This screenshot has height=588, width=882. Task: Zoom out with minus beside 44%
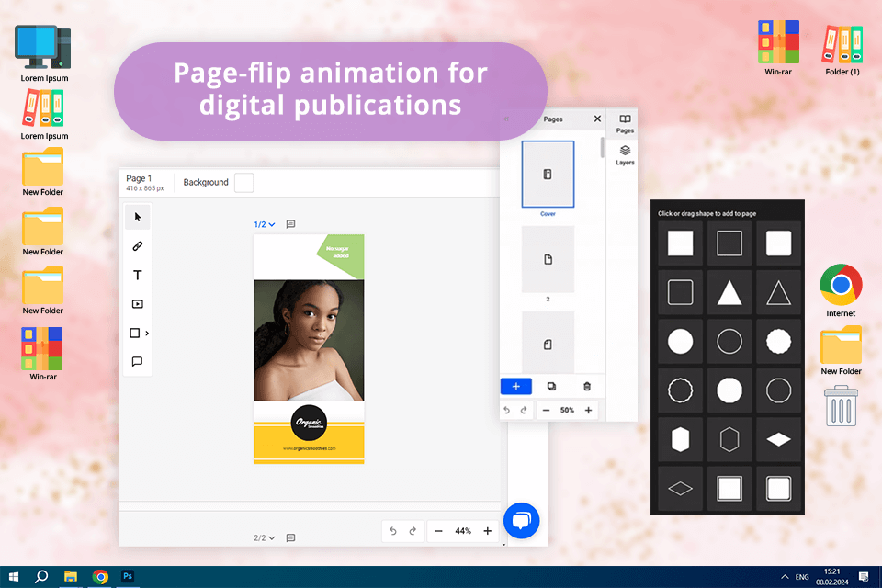coord(438,531)
